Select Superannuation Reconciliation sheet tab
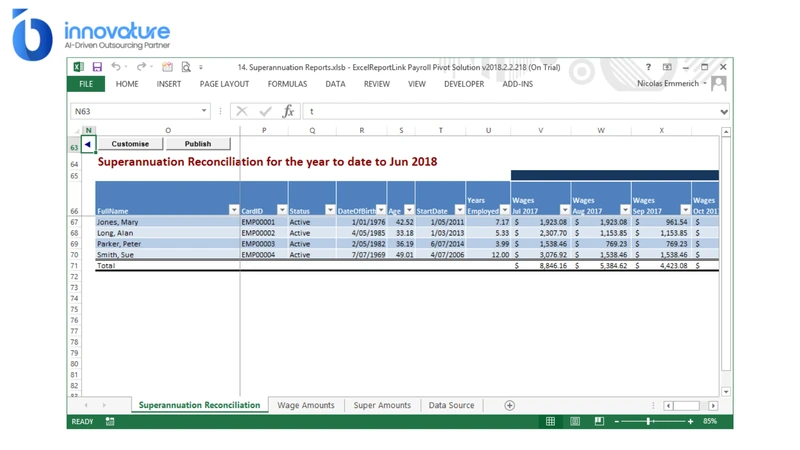This screenshot has width=800, height=450. point(199,405)
